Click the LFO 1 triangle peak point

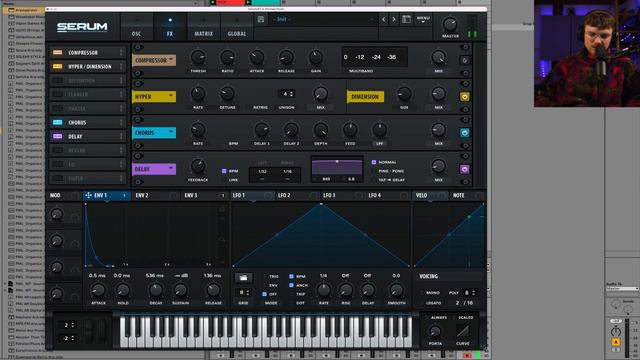(321, 204)
